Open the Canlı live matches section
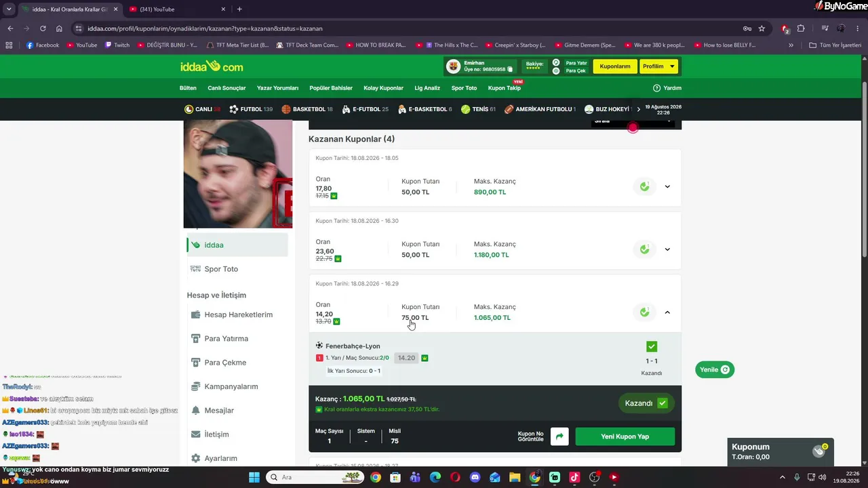 coord(202,109)
